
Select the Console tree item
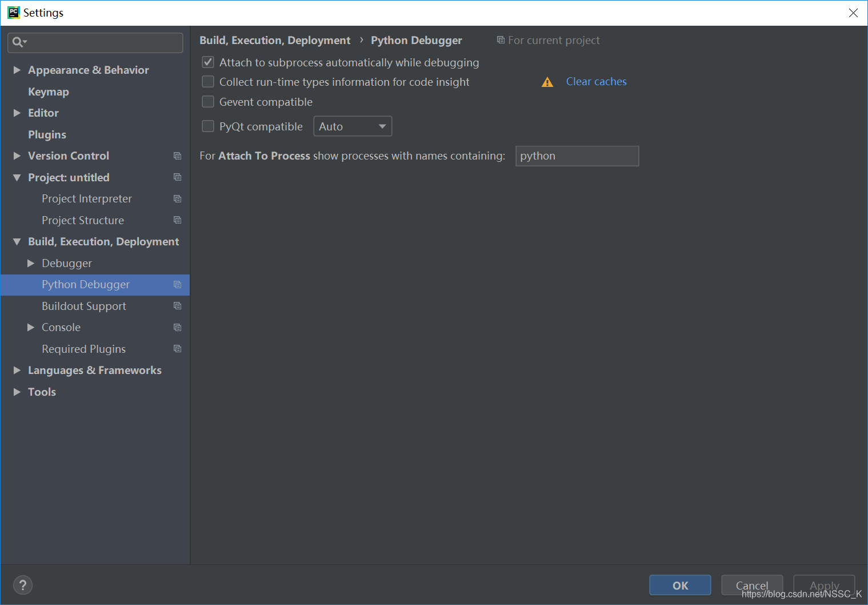(61, 328)
